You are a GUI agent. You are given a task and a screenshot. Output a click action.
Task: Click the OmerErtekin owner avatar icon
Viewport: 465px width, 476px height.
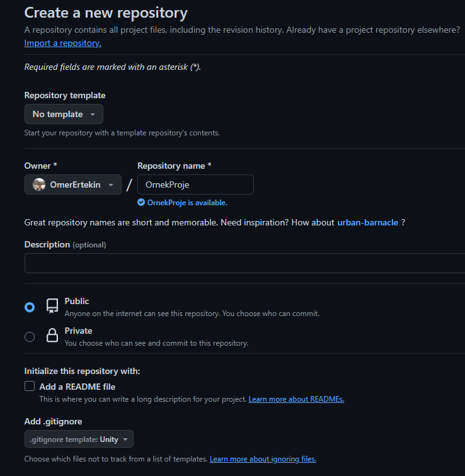pyautogui.click(x=39, y=184)
